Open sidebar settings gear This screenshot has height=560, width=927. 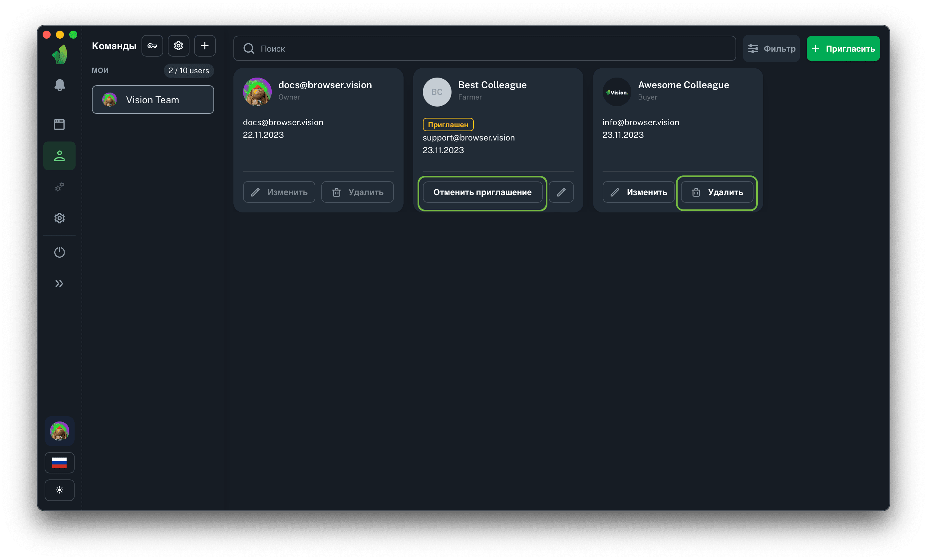click(60, 218)
